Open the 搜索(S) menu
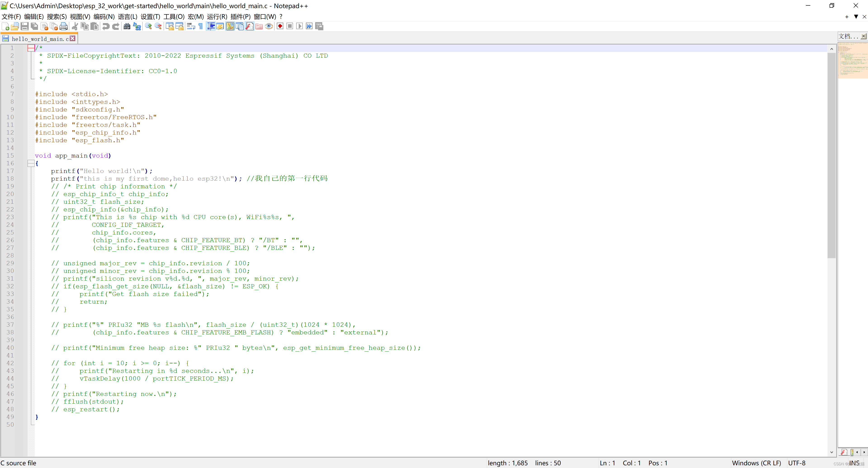This screenshot has width=868, height=468. coord(56,17)
